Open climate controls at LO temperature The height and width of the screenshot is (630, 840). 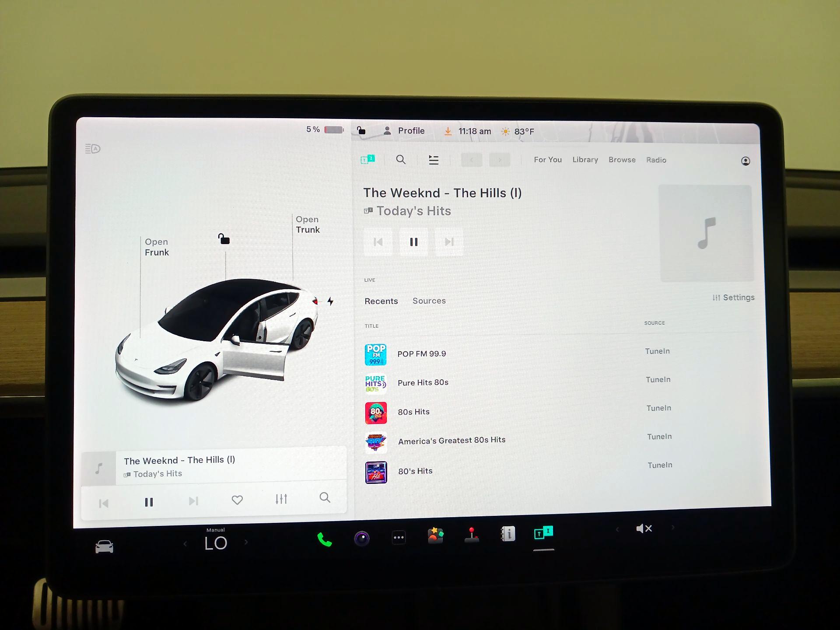tap(216, 543)
